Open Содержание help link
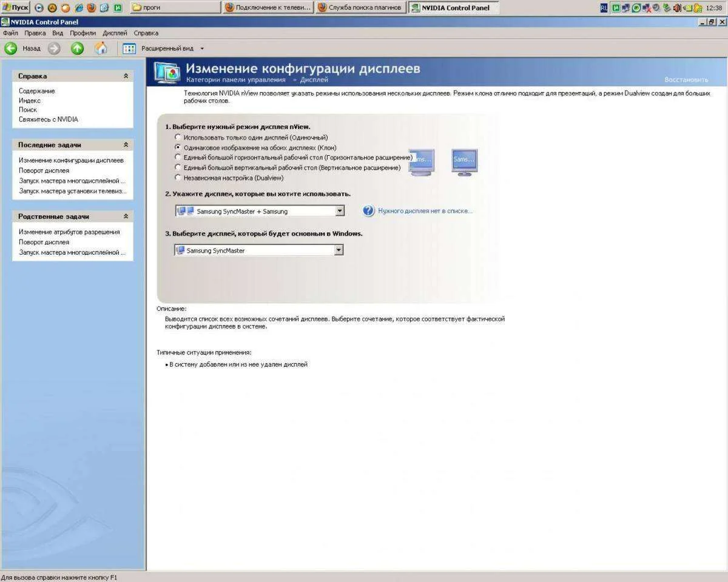This screenshot has height=582, width=728. click(x=37, y=91)
